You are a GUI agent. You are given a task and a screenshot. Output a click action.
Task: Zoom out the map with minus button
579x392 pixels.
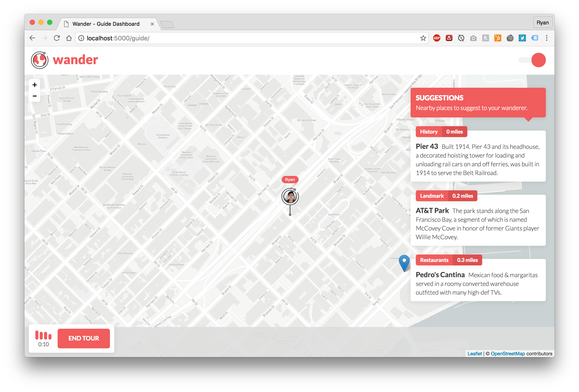[x=35, y=96]
